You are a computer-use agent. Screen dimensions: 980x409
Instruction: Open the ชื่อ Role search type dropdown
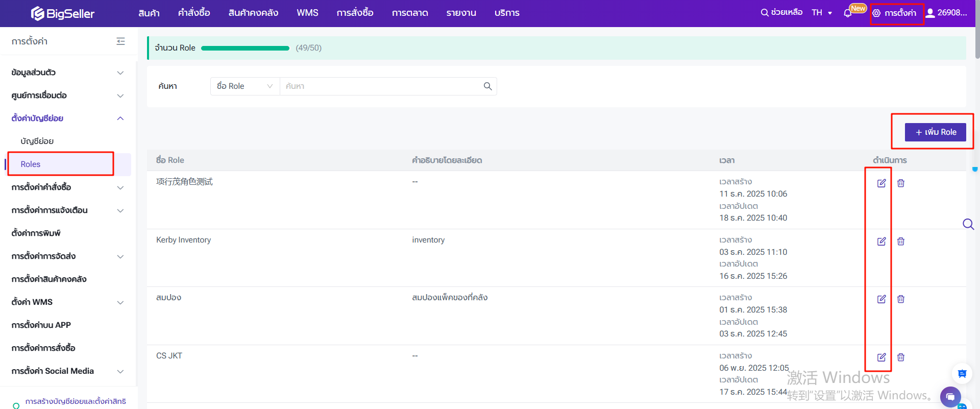tap(244, 86)
